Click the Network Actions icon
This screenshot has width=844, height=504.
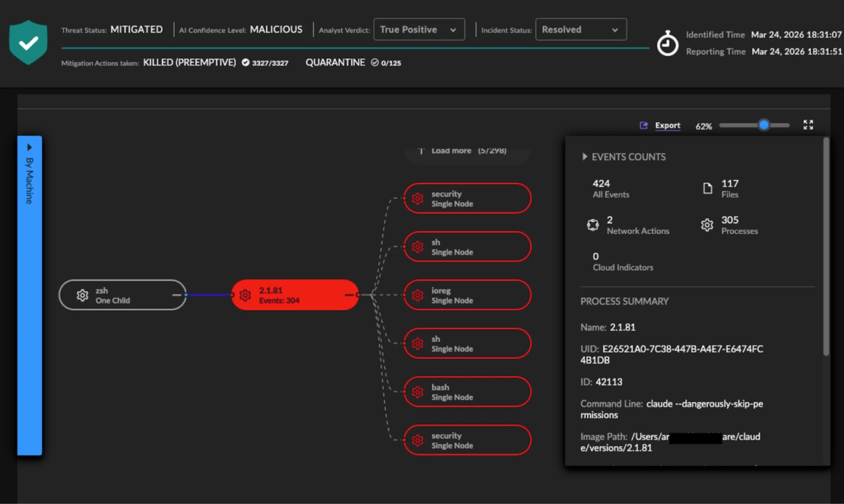pos(593,225)
